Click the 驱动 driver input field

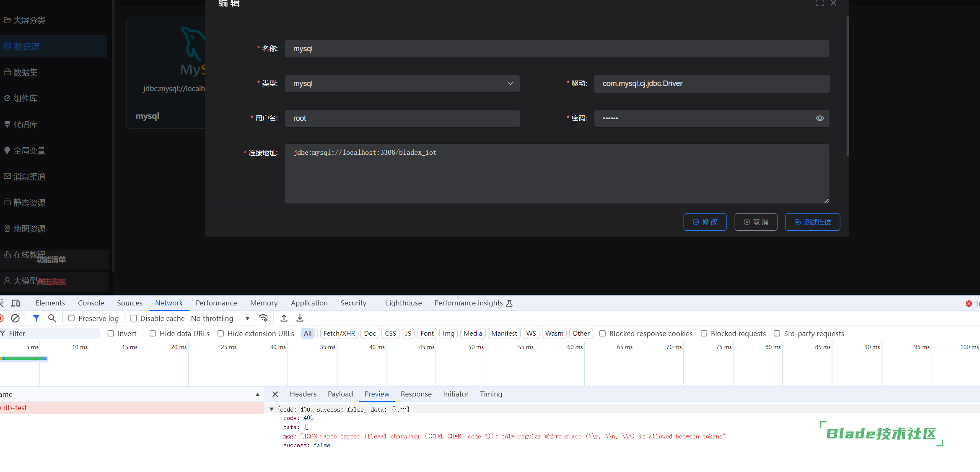712,83
